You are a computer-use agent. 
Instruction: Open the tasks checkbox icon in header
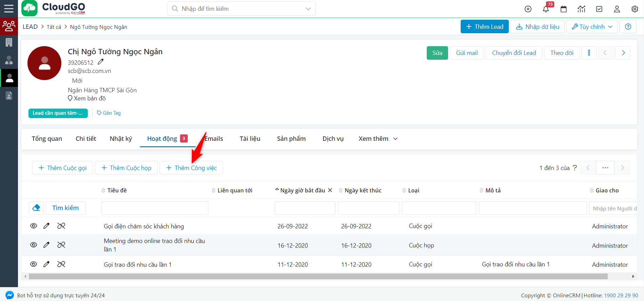(599, 9)
